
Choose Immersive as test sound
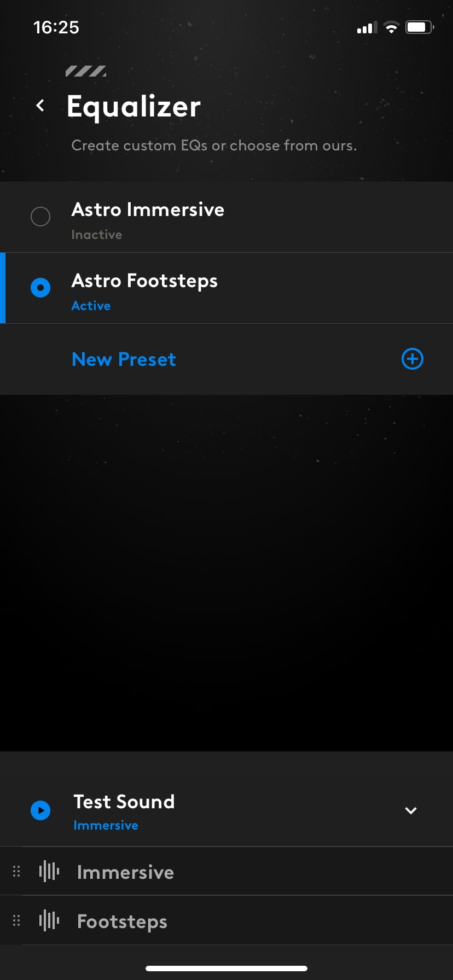(x=226, y=871)
